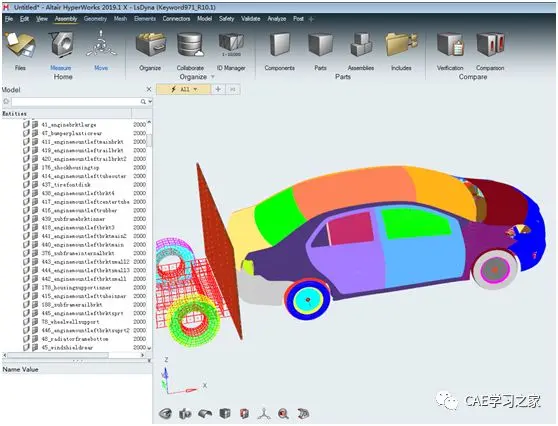
Task: Select the Measure tool
Action: click(61, 50)
